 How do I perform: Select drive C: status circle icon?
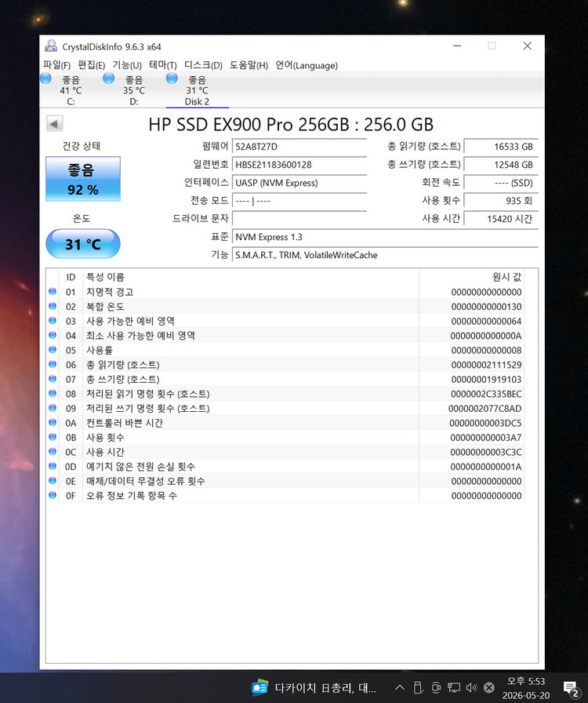coord(45,78)
